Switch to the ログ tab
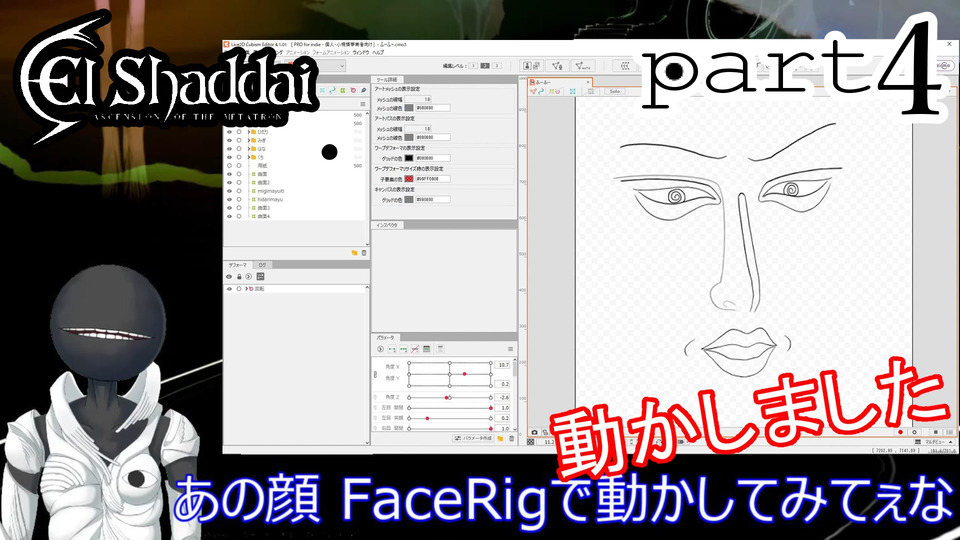The height and width of the screenshot is (540, 960). 262,265
